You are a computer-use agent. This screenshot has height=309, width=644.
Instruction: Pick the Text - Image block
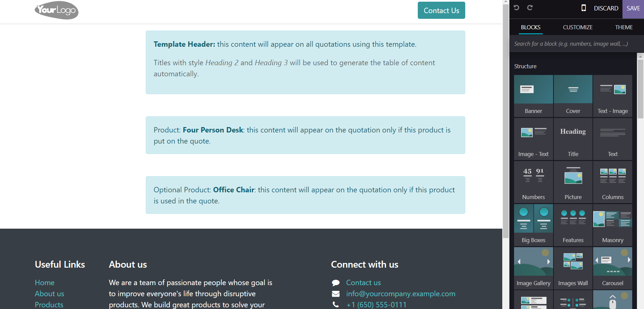[613, 96]
